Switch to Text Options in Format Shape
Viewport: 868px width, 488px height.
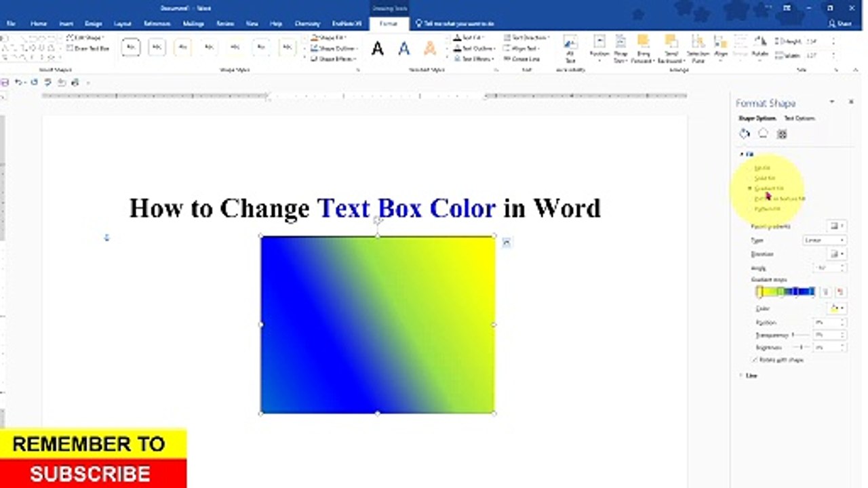[x=800, y=118]
